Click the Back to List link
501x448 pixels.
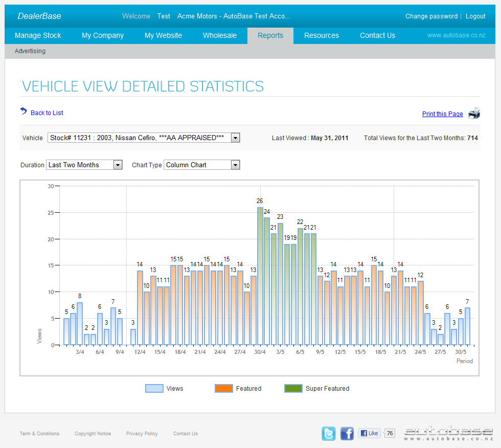[x=47, y=113]
